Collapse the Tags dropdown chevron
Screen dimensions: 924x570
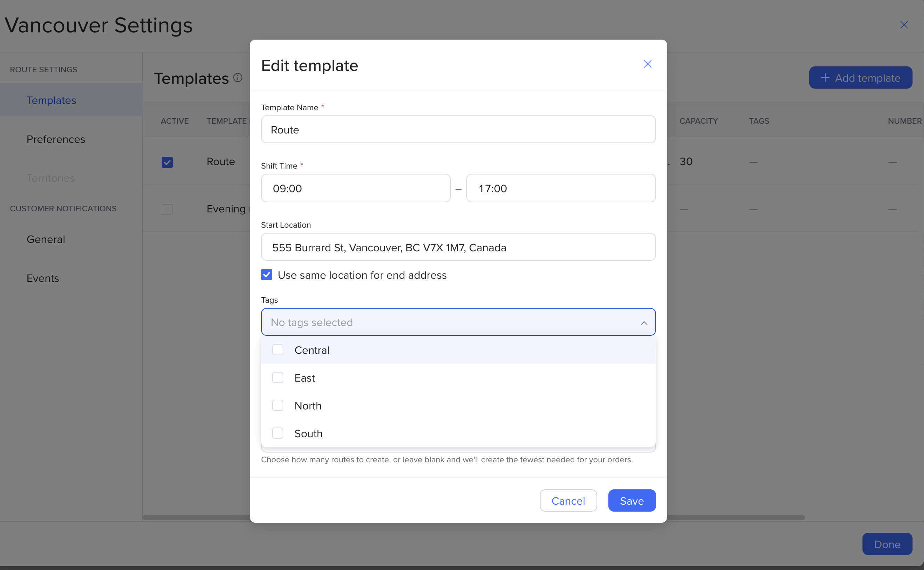click(644, 323)
